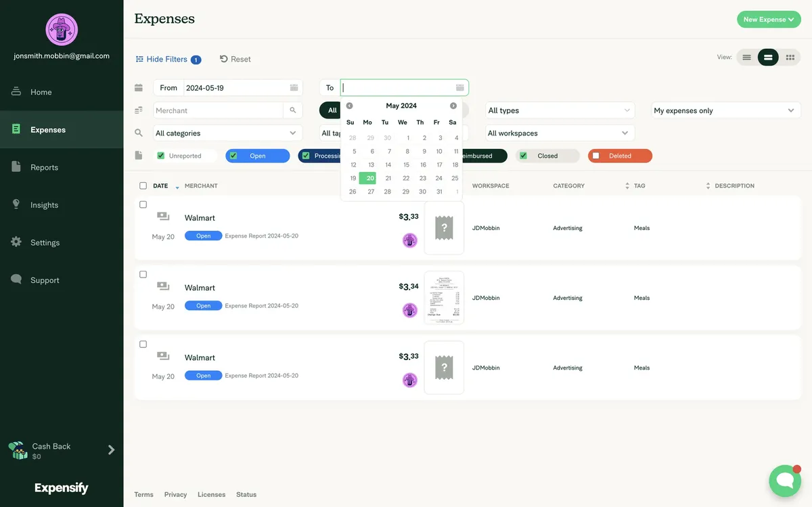
Task: Click the Settings gear icon
Action: pos(16,242)
